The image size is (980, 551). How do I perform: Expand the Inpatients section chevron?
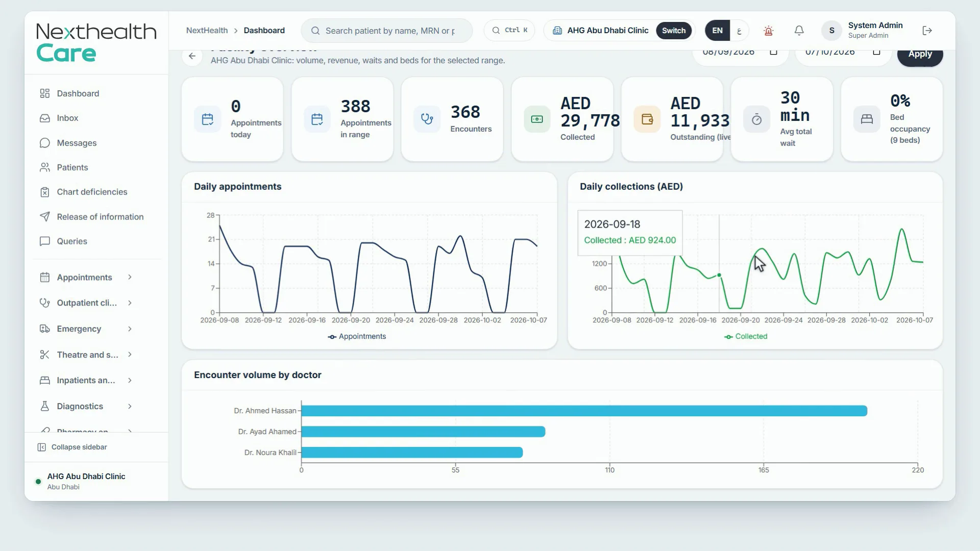click(x=130, y=380)
